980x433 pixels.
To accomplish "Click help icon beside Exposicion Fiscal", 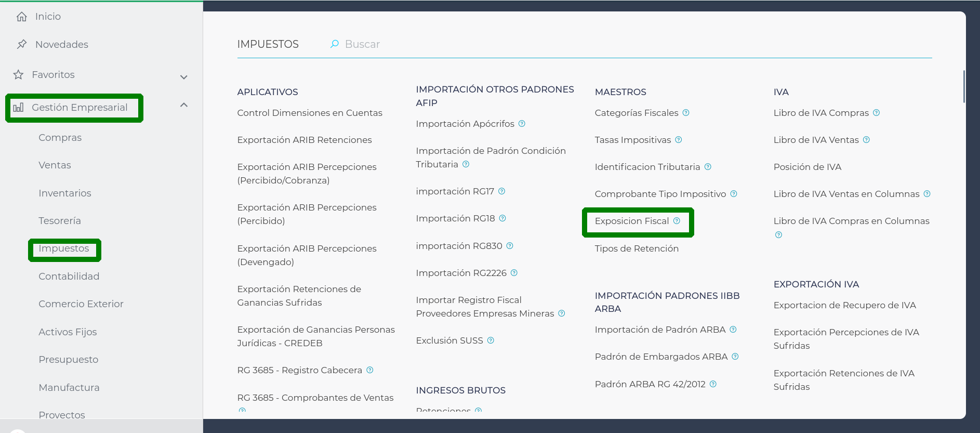I will pos(677,221).
